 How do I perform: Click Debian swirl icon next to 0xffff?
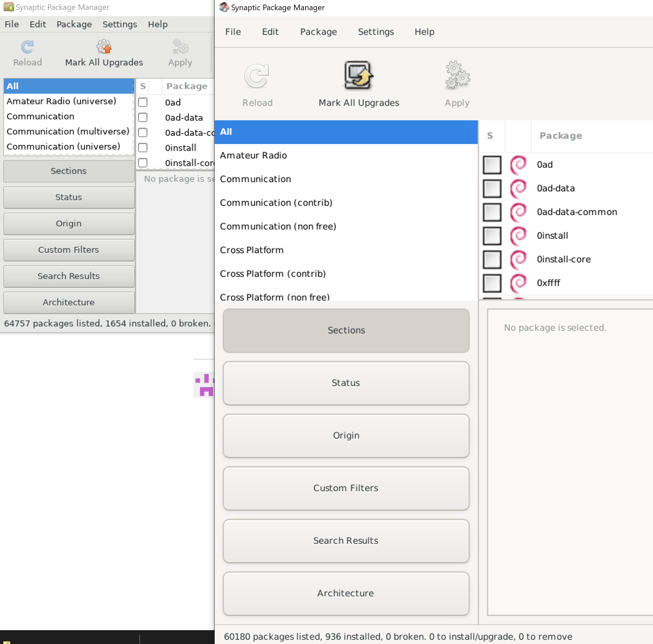click(x=518, y=283)
